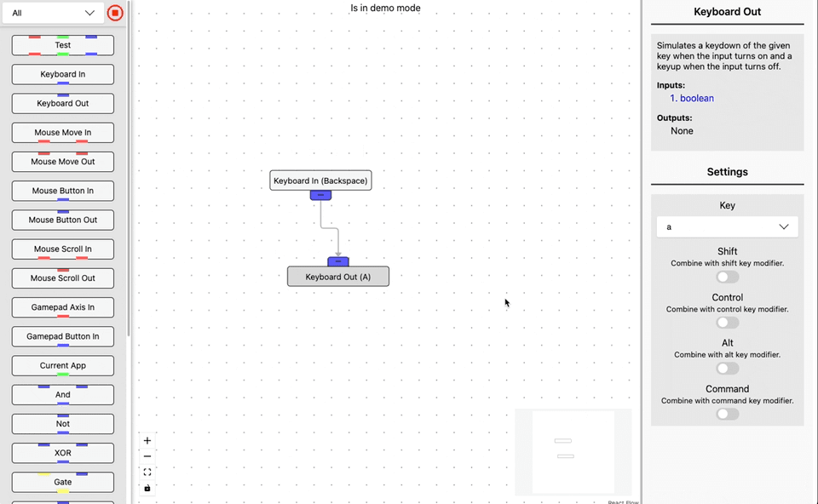The height and width of the screenshot is (504, 818).
Task: Toggle the canvas interactivity lock
Action: [147, 487]
